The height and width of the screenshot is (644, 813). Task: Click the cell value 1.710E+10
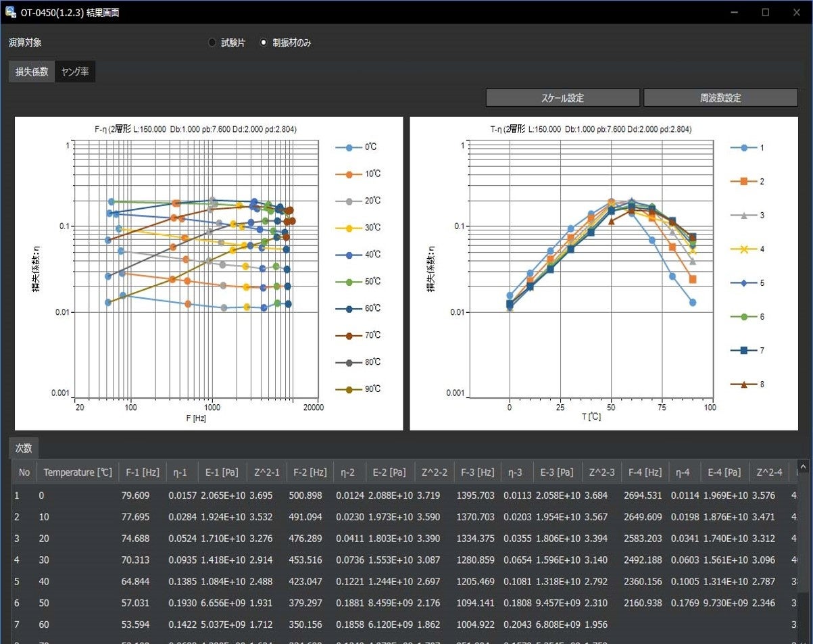pyautogui.click(x=223, y=538)
